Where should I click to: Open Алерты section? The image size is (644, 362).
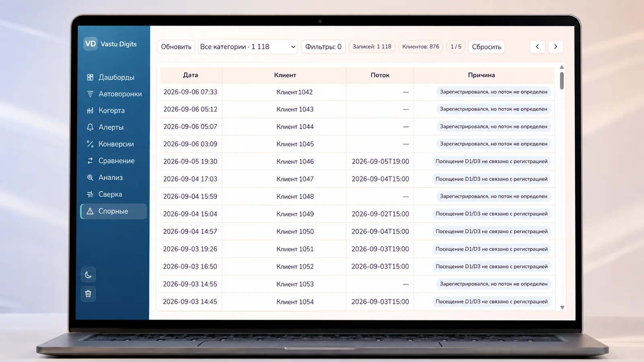[x=114, y=127]
